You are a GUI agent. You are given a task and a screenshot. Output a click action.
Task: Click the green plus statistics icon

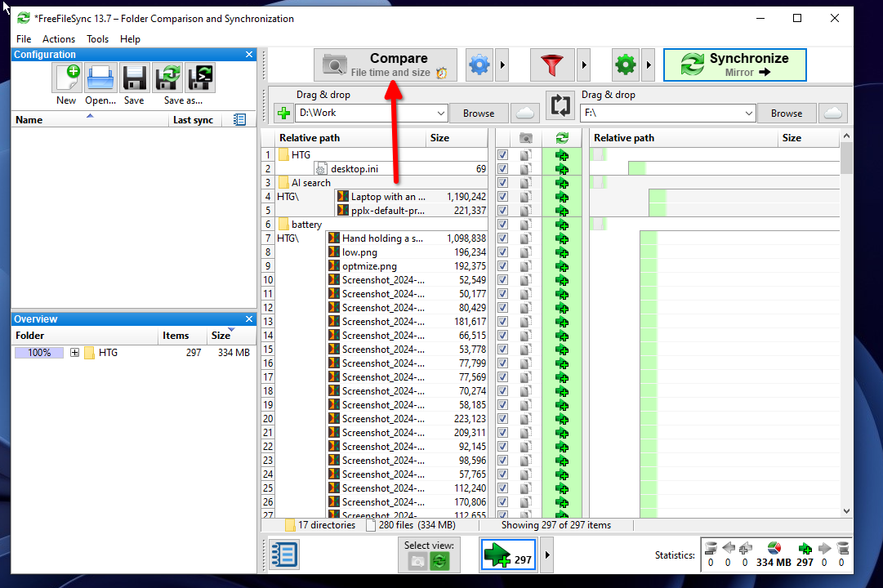pos(805,548)
